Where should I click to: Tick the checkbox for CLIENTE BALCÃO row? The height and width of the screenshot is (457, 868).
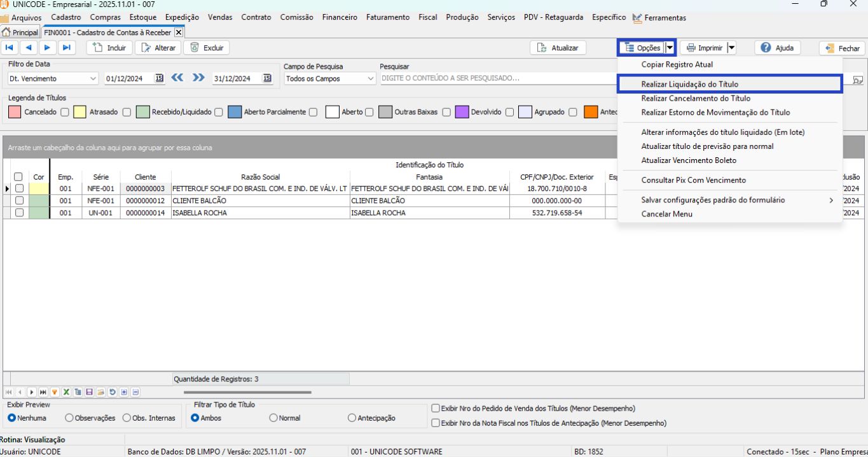(x=18, y=200)
